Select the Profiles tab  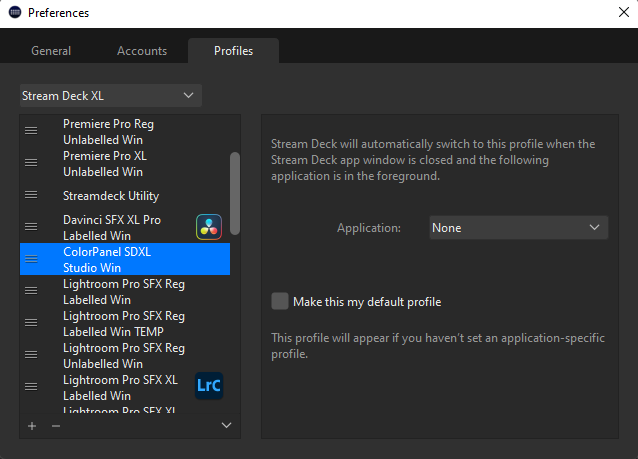(x=234, y=51)
